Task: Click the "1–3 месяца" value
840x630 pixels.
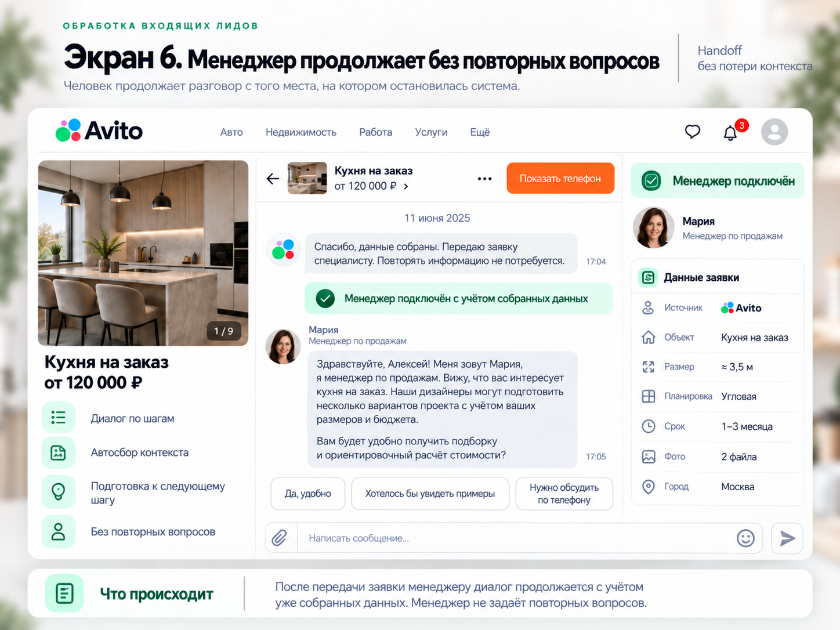Action: [747, 426]
